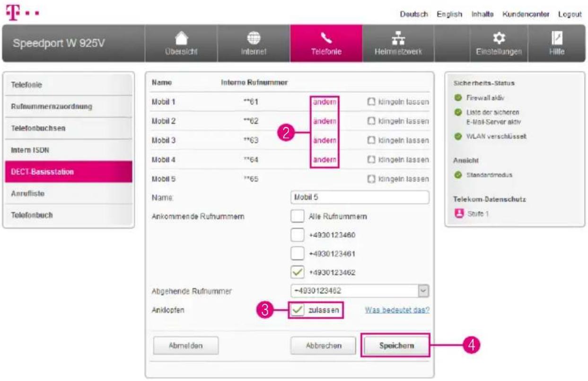Open the Heimnetzwerk network icon

398,38
